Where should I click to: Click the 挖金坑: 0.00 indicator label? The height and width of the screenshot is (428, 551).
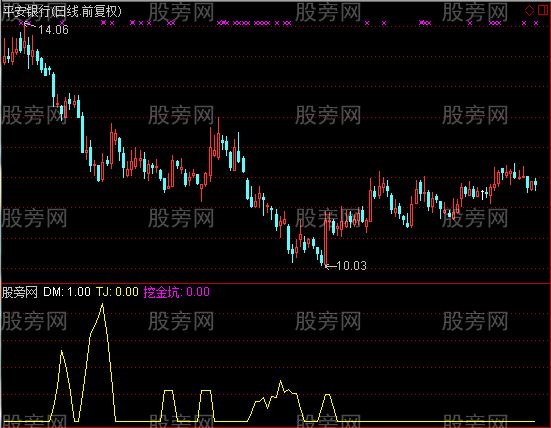pos(176,292)
